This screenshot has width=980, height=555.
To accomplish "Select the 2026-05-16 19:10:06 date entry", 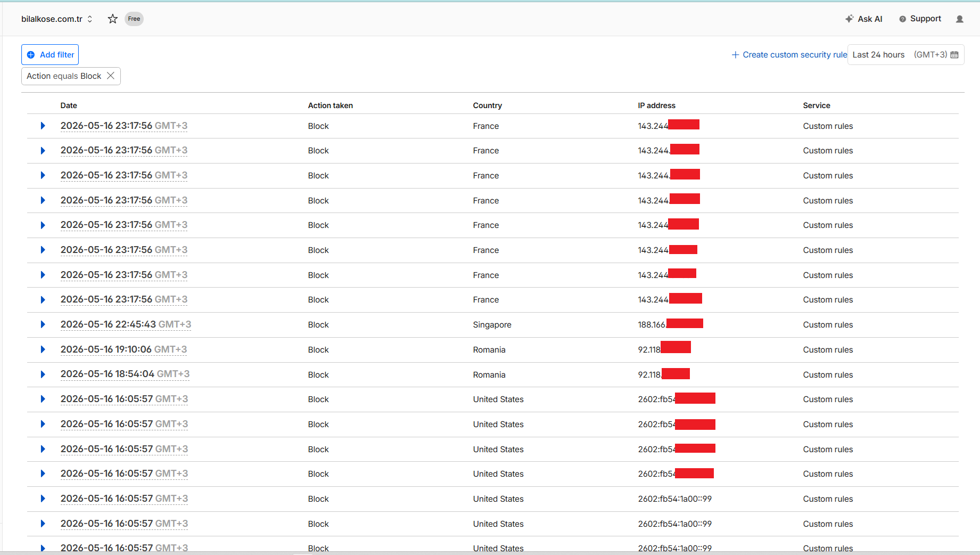I will [x=123, y=349].
